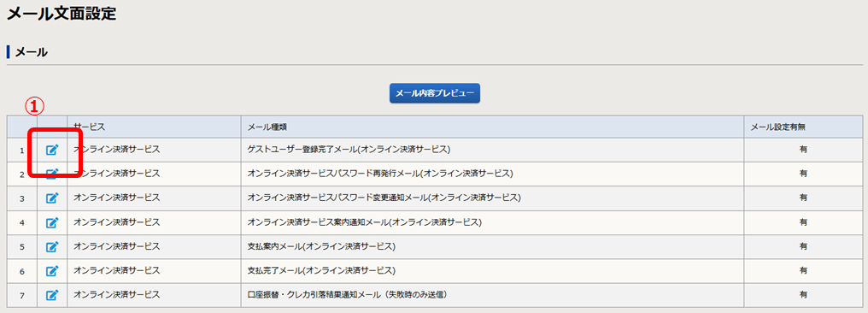Edit the 支払案内メール row icon

click(52, 246)
